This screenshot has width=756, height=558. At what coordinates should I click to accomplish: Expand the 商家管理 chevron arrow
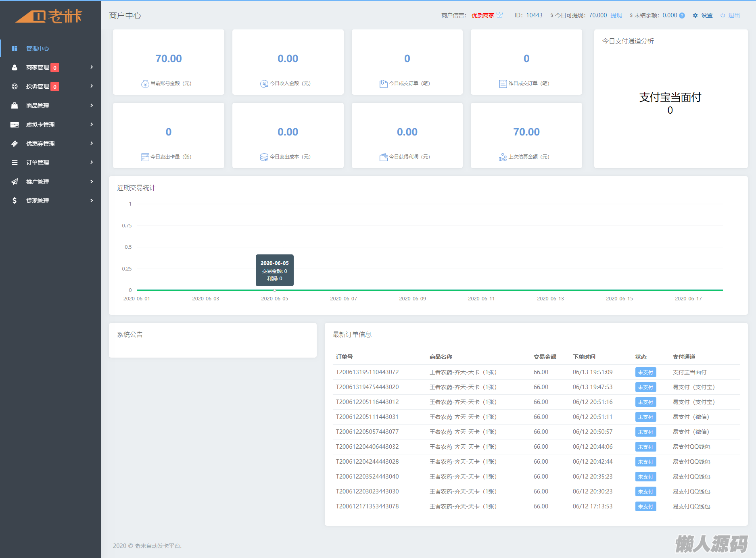pyautogui.click(x=92, y=67)
